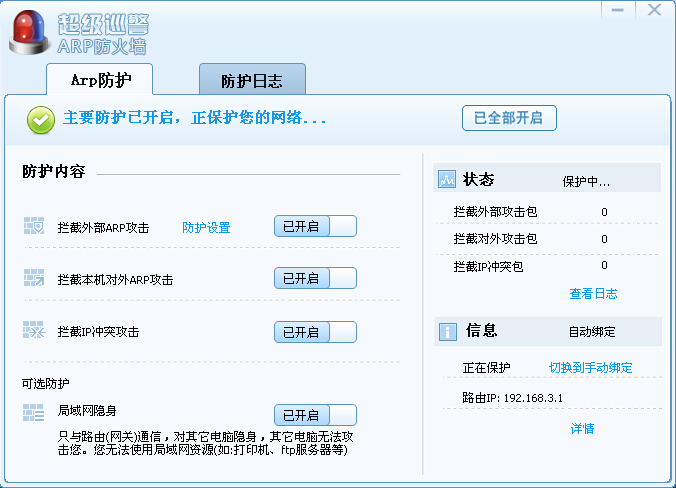Click the 拦截外部ARP攻击 label
This screenshot has height=488, width=676.
tap(103, 227)
